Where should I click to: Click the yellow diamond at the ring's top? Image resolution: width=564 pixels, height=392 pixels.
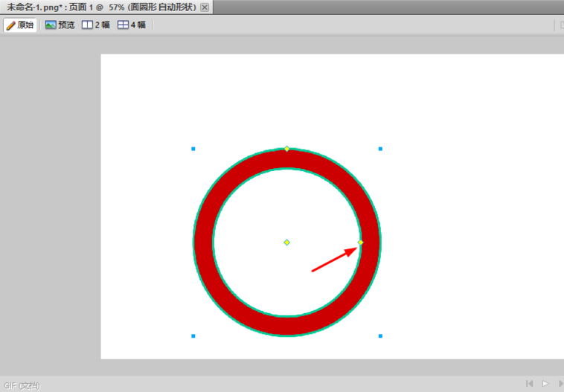(286, 149)
